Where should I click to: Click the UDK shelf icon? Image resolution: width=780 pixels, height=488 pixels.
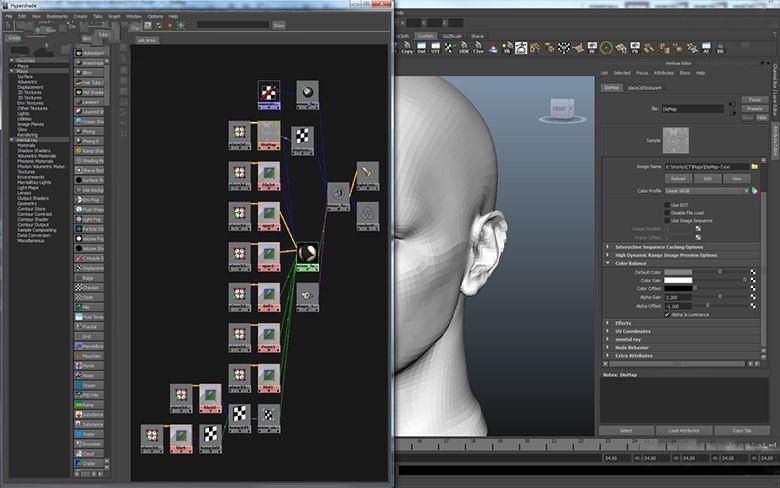(x=464, y=48)
